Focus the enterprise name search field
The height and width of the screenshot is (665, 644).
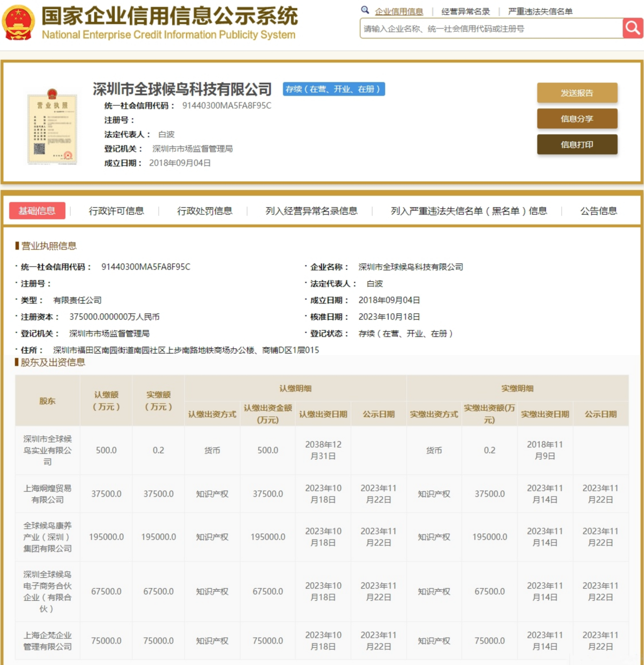click(491, 28)
